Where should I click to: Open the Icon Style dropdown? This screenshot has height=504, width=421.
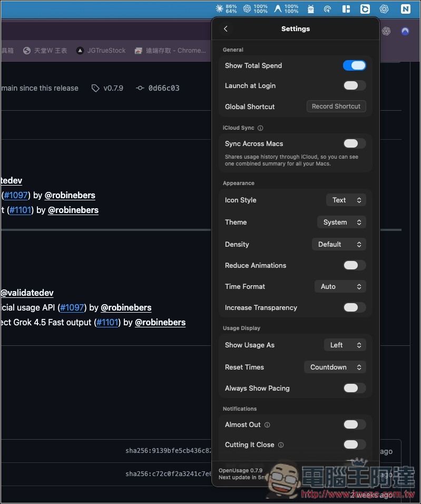pos(346,200)
